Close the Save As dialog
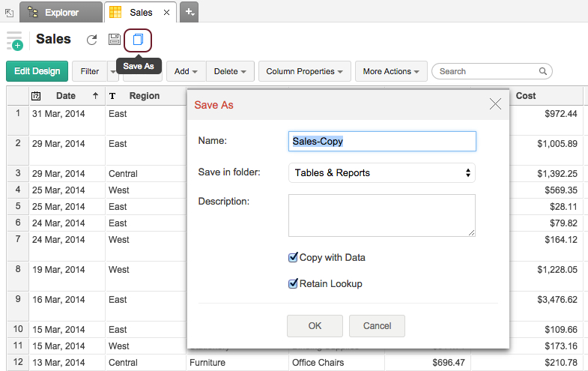This screenshot has width=588, height=371. click(x=495, y=104)
